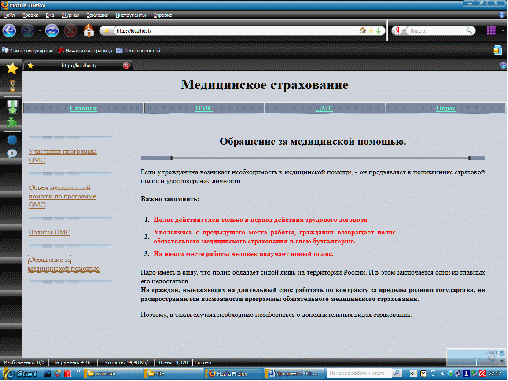
Task: Click the red Stop loading button
Action: pyautogui.click(x=70, y=31)
